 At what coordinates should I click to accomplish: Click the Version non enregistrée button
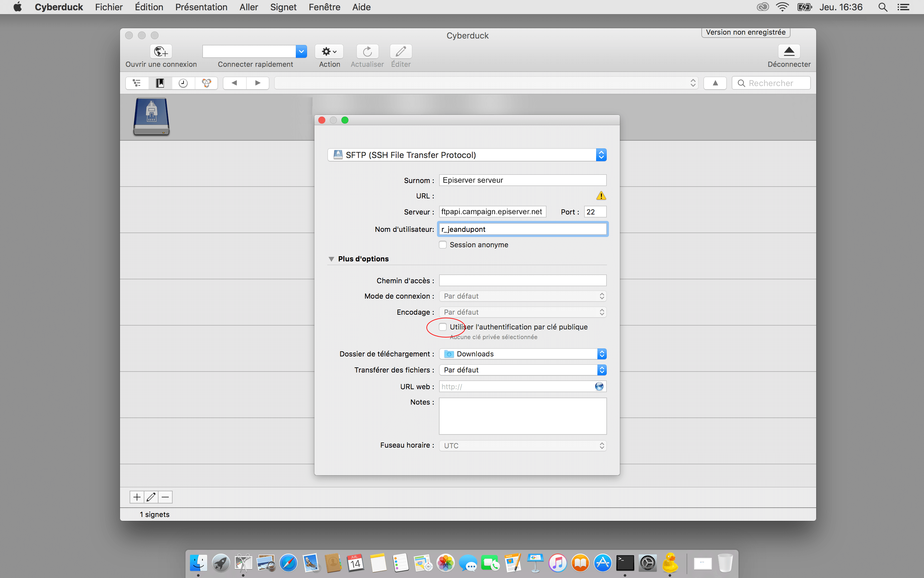tap(746, 32)
